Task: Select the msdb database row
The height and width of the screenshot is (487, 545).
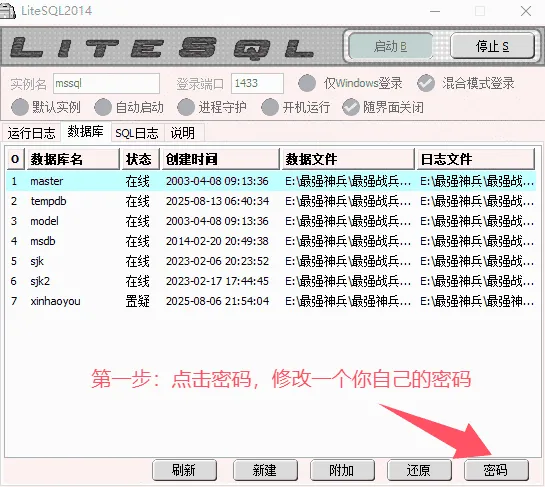Action: 271,241
